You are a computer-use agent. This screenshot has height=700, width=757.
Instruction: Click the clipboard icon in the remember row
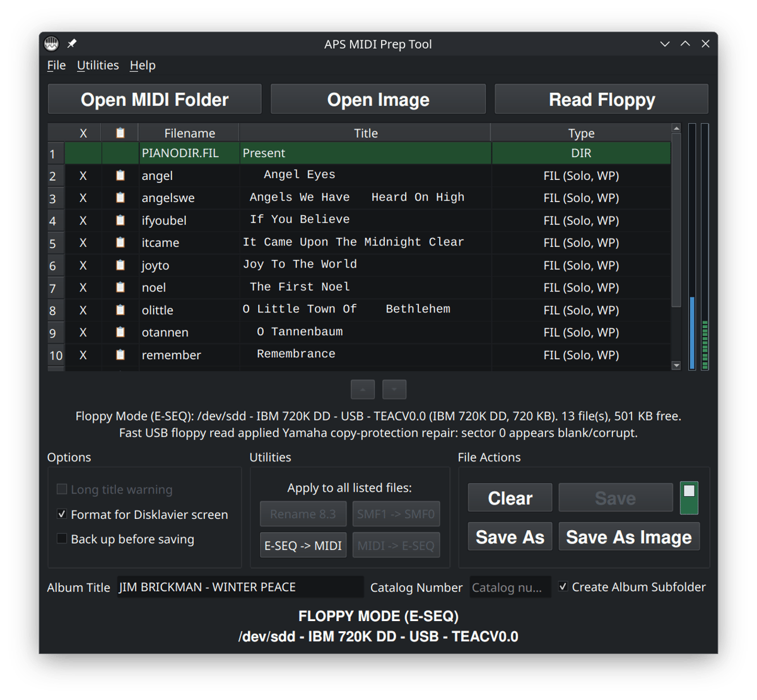(120, 355)
